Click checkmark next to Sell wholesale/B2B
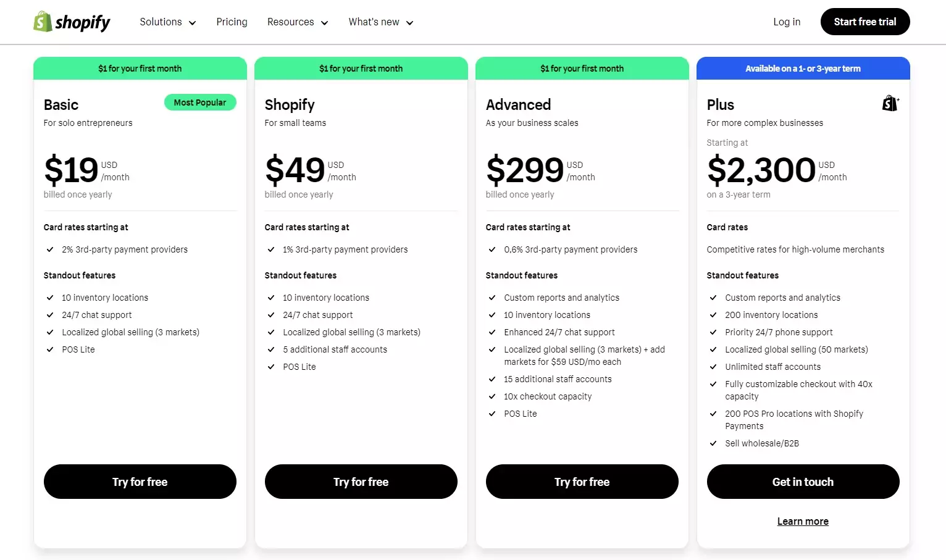 pos(713,443)
